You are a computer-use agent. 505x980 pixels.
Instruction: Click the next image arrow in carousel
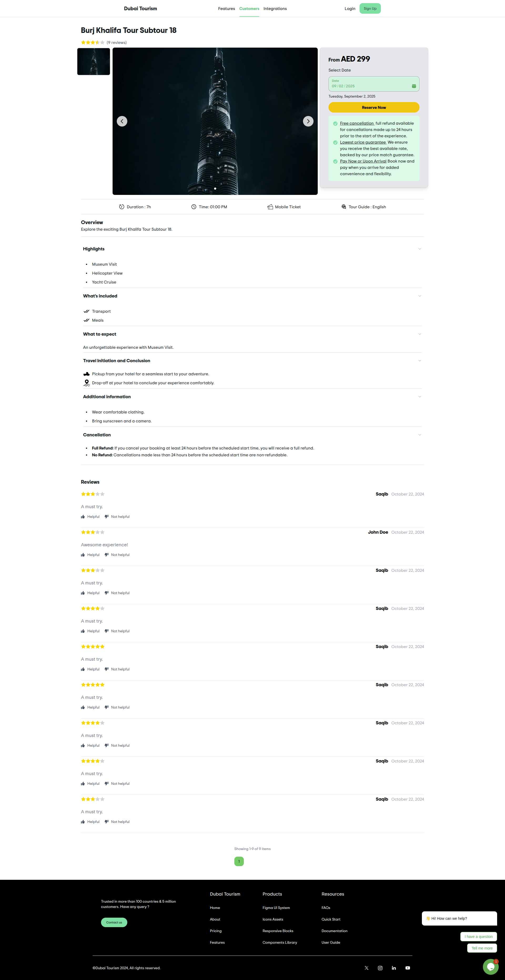tap(308, 121)
